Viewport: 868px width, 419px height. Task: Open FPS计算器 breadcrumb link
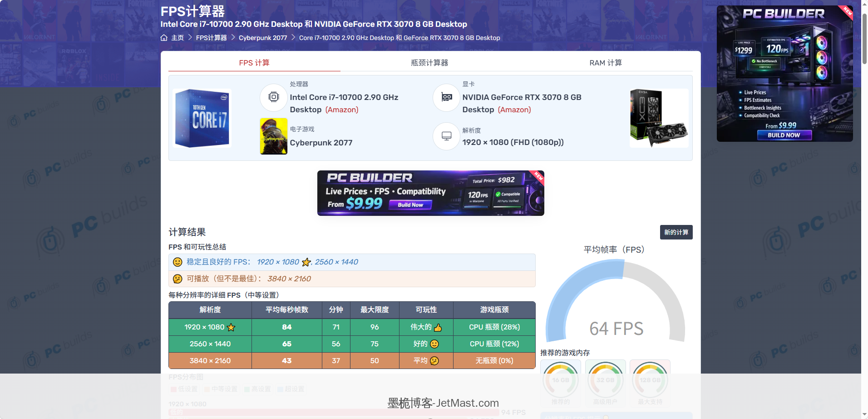click(x=212, y=38)
